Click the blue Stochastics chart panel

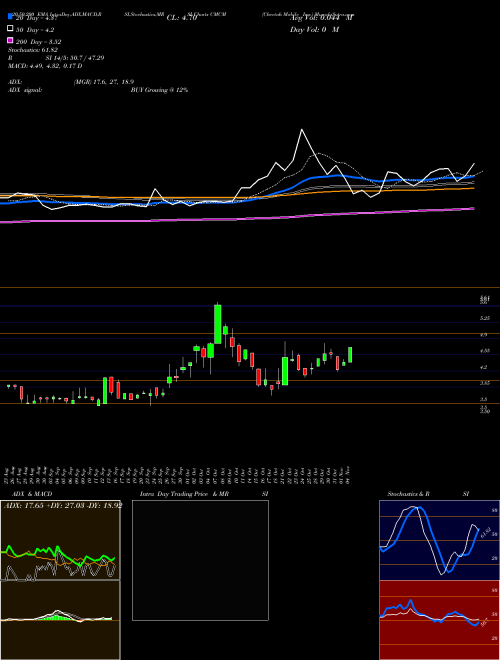click(439, 540)
